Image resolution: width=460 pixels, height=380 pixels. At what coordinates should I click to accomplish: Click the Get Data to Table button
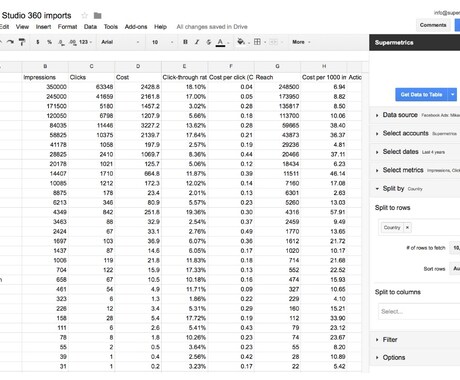coord(422,95)
